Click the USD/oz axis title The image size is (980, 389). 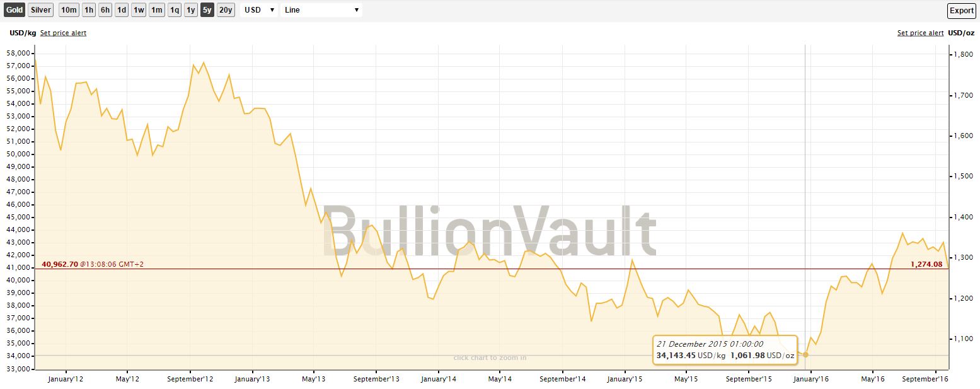(962, 33)
